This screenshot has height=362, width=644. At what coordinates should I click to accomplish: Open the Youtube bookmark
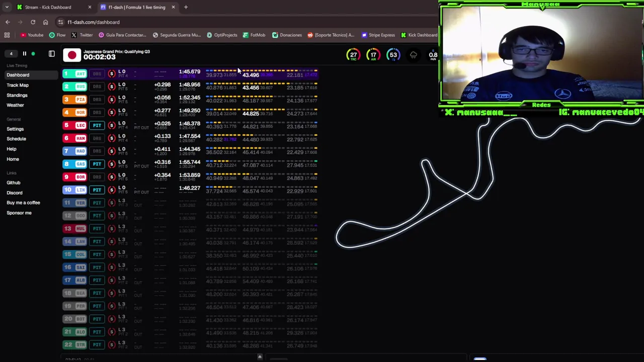pos(32,35)
